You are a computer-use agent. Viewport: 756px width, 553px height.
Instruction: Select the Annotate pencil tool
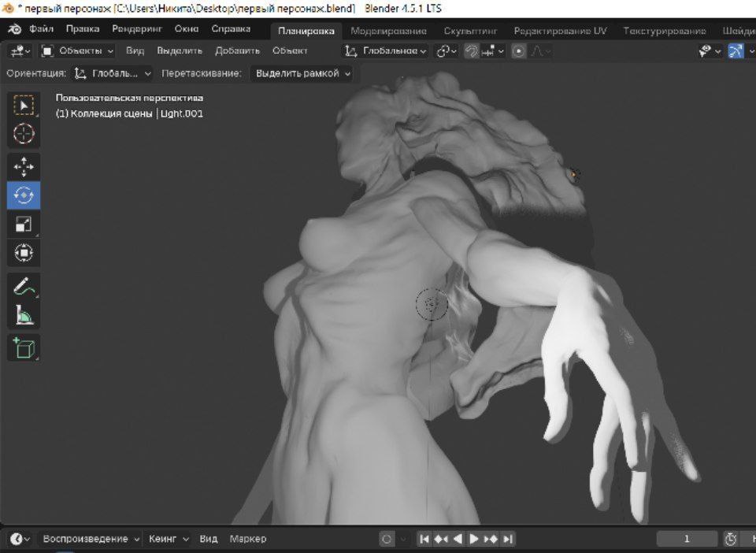click(24, 287)
